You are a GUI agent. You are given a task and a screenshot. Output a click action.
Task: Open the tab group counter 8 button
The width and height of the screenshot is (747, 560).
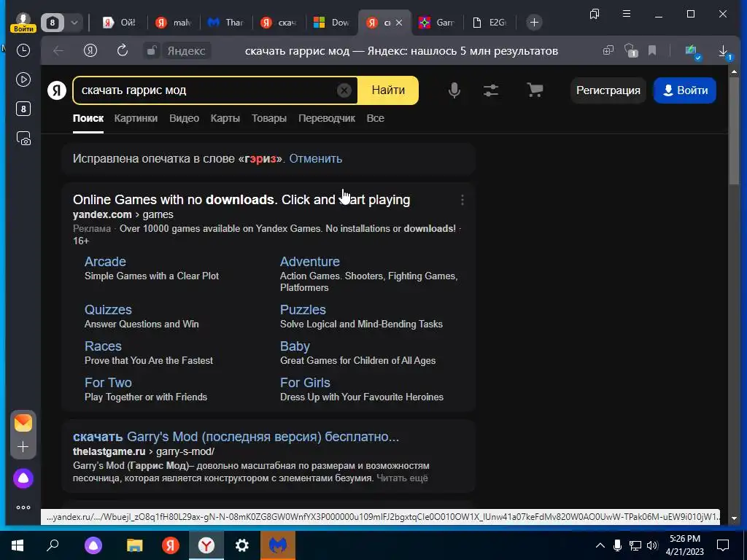[53, 23]
